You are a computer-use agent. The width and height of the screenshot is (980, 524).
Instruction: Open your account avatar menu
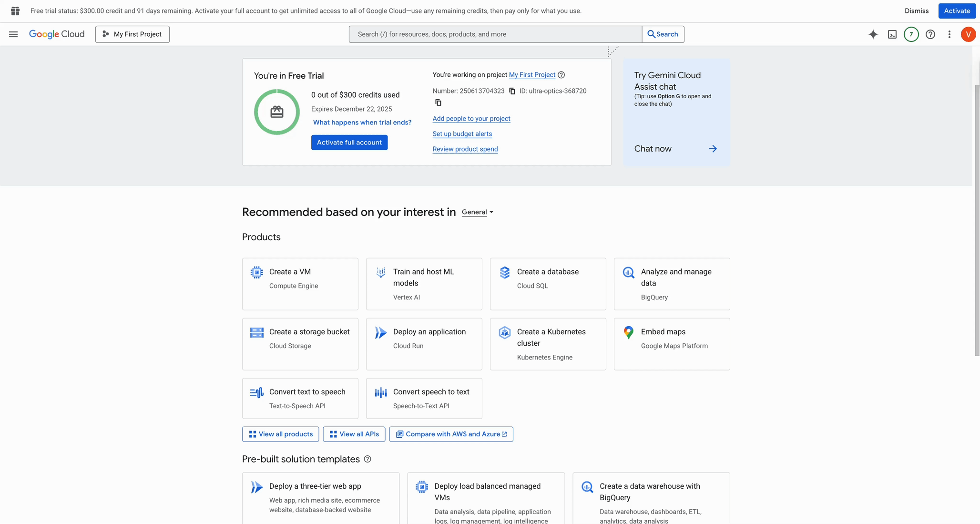(x=968, y=34)
